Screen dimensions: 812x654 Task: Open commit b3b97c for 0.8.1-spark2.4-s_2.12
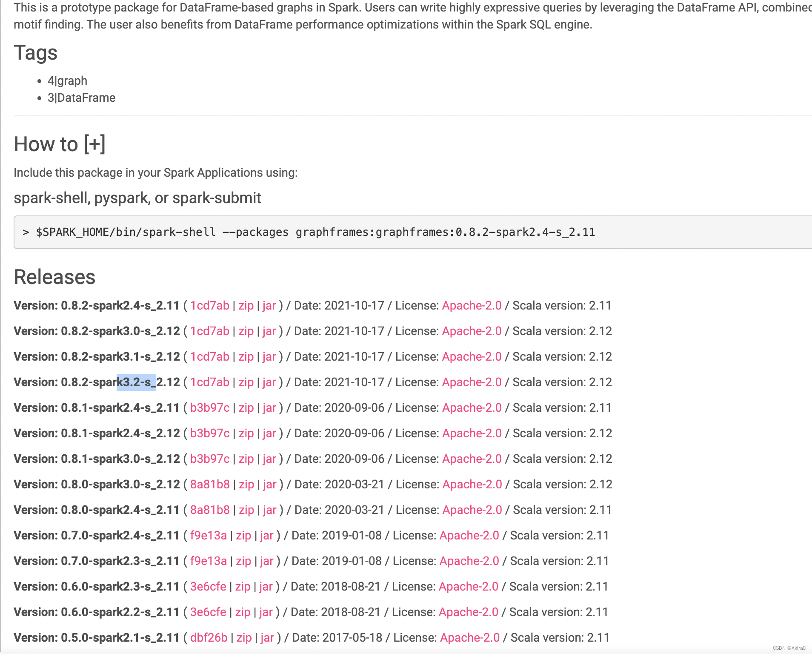click(210, 433)
